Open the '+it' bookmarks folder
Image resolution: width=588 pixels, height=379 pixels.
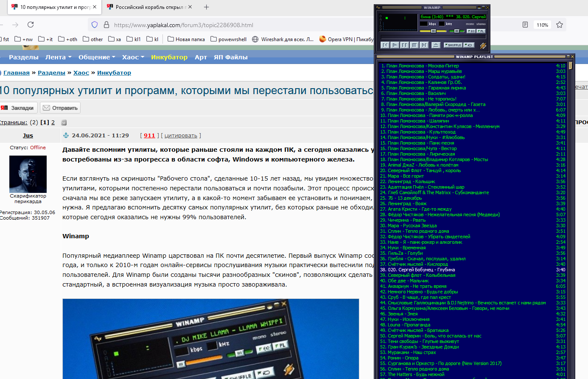click(x=46, y=39)
